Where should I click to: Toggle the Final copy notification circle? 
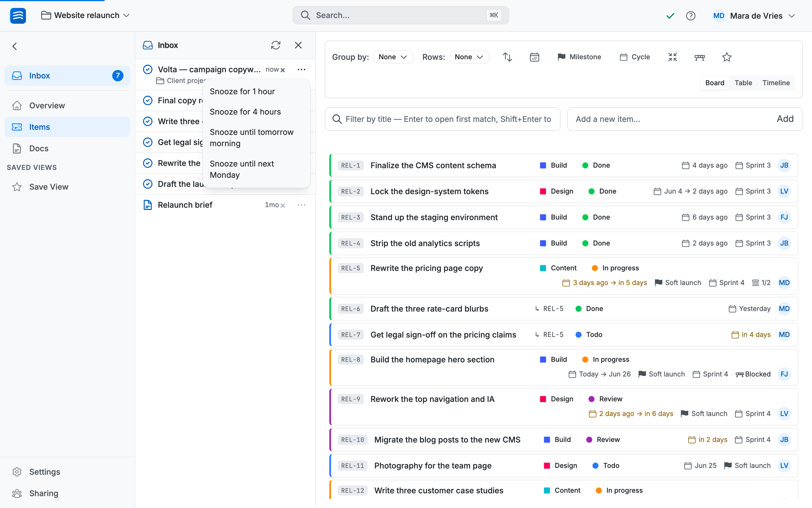tap(148, 100)
